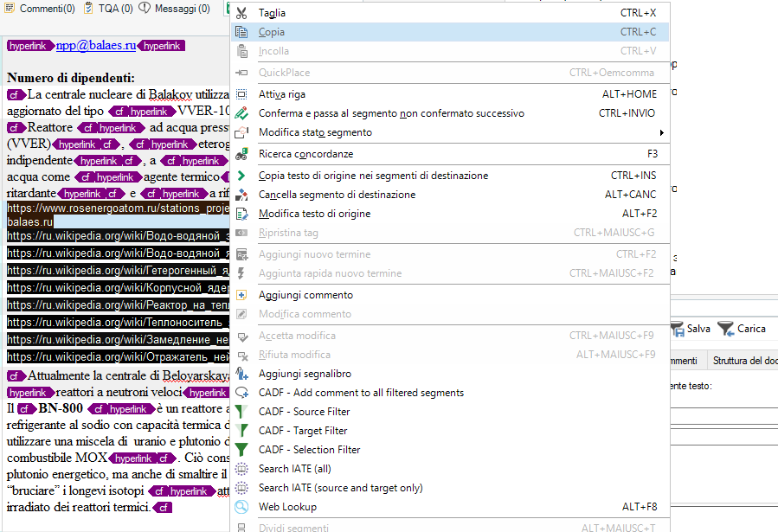Select Aggiungi segnalibro menu entry
Screen dimensions: 778x532
coord(450,374)
